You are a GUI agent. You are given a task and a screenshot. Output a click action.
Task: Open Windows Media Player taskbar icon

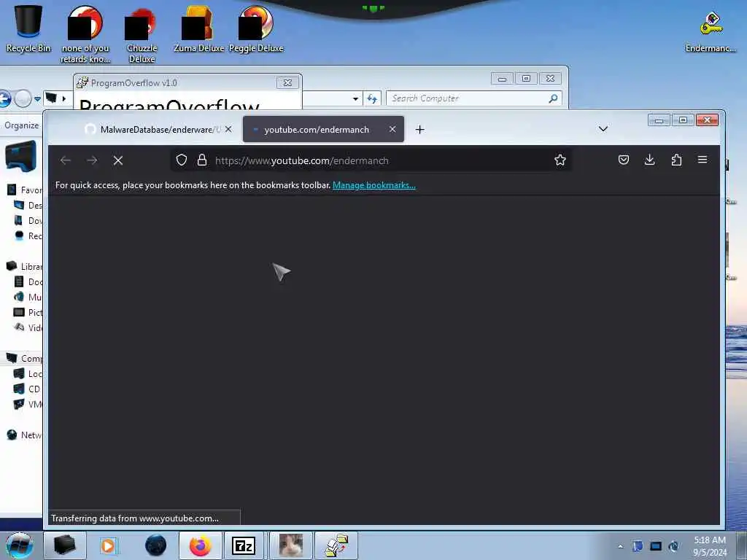108,545
